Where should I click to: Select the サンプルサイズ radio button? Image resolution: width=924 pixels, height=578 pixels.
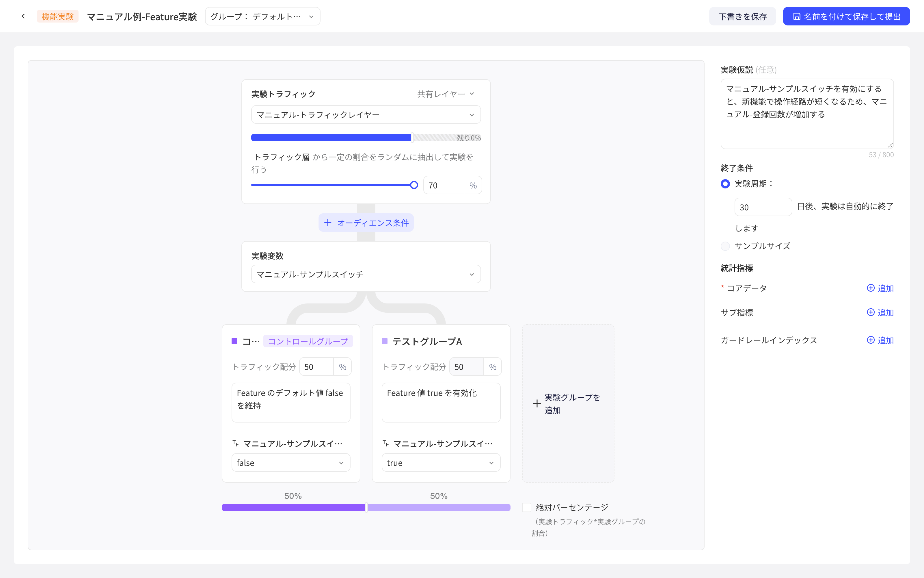[x=725, y=246]
